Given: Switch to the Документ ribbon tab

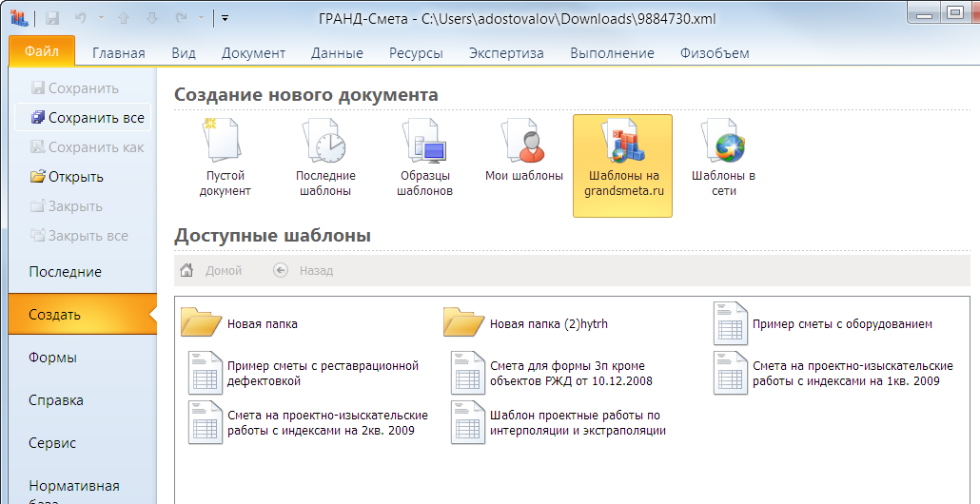Looking at the screenshot, I should point(253,53).
